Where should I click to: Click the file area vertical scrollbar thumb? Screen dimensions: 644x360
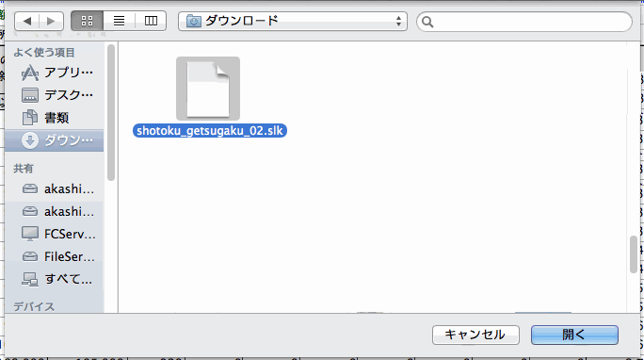[x=634, y=254]
